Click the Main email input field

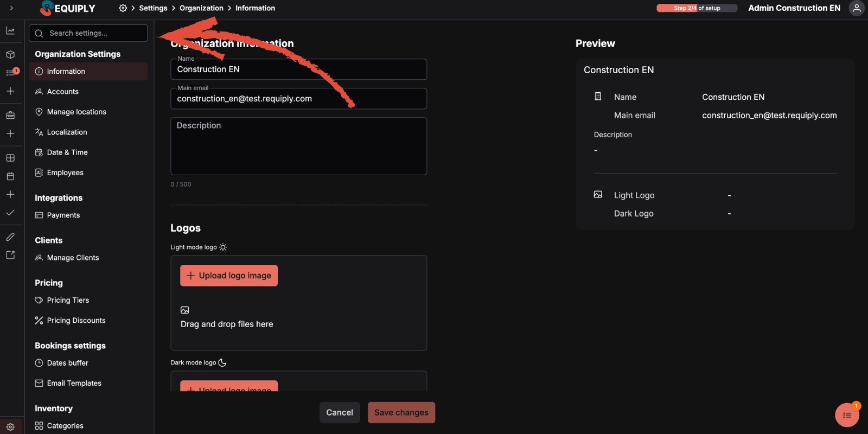(x=299, y=99)
